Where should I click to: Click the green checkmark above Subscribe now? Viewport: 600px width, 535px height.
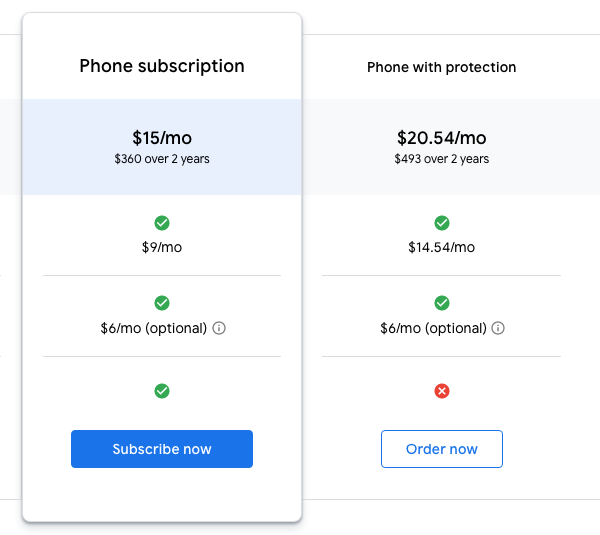(162, 391)
